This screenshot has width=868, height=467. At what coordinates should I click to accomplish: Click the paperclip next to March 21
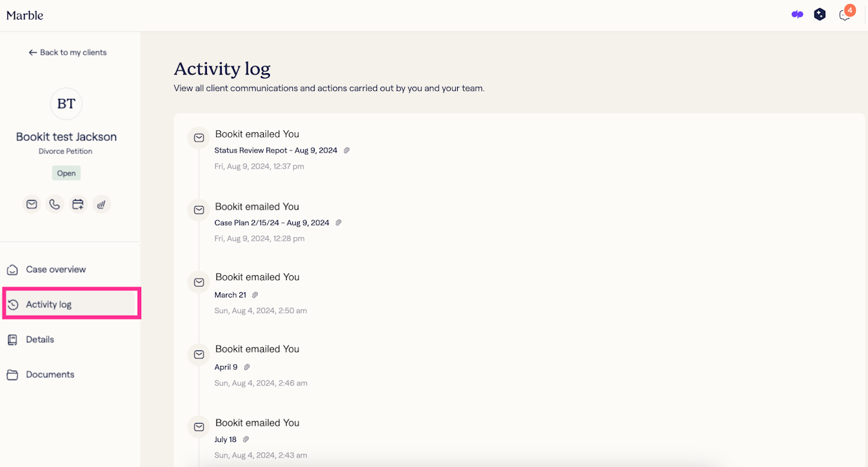point(255,295)
